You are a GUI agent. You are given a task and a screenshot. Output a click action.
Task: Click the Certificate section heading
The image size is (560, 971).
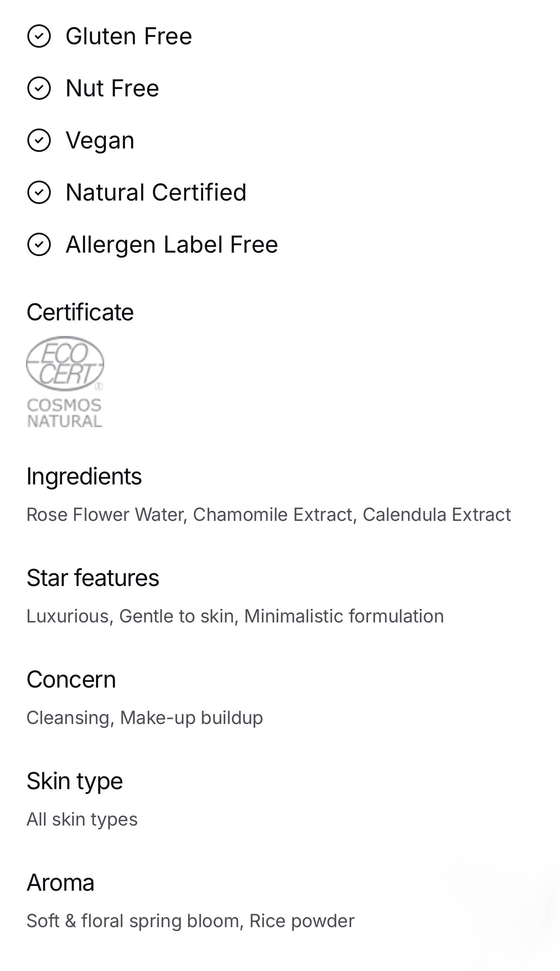[80, 312]
